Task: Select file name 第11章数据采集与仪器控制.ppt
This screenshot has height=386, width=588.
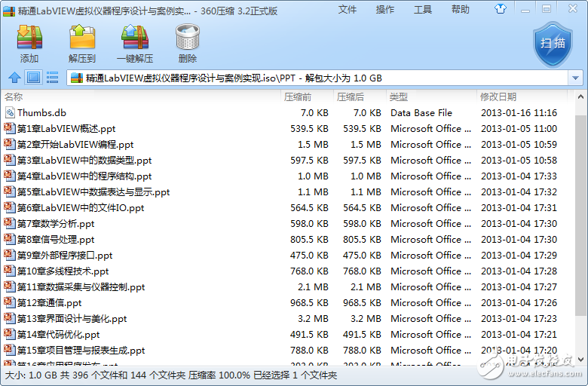Action: (x=81, y=287)
